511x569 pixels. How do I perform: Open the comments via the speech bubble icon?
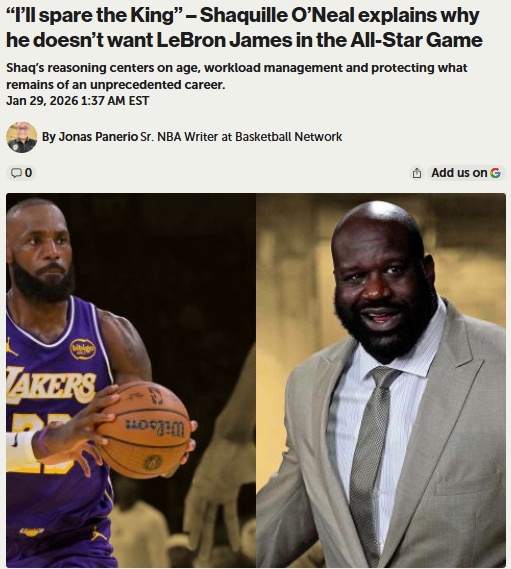16,173
